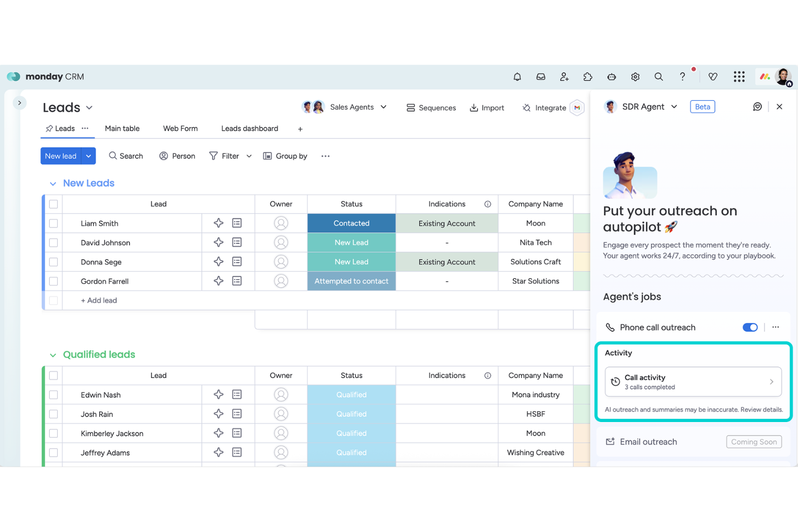Open the New lead dropdown arrow
This screenshot has width=798, height=532.
click(88, 156)
